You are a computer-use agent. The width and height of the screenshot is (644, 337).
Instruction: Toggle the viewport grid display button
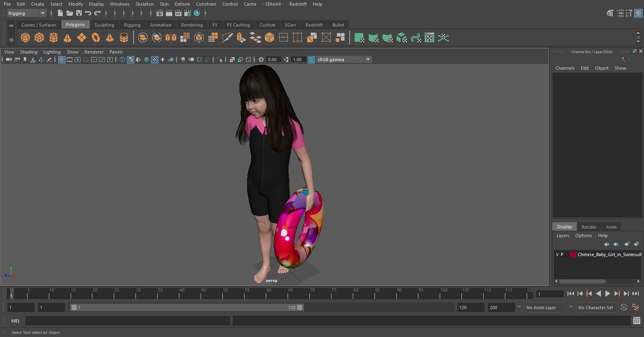[62, 60]
